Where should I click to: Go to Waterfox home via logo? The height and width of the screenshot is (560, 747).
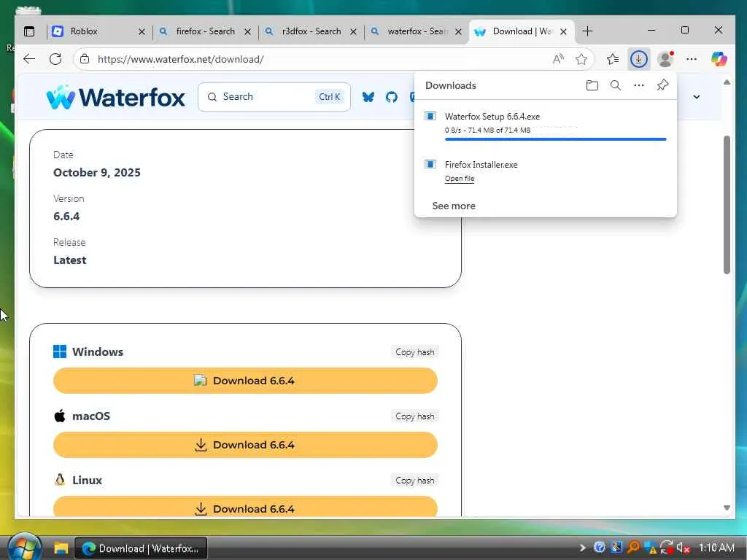[x=115, y=97]
